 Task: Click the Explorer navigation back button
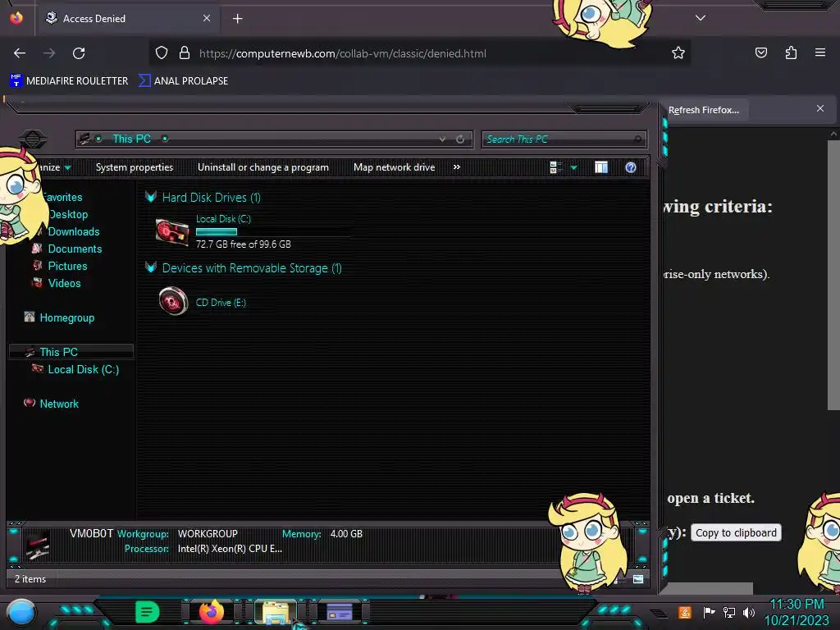33,139
